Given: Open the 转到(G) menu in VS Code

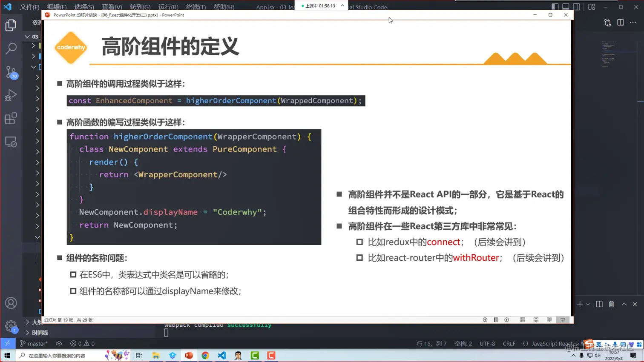Looking at the screenshot, I should (x=140, y=7).
